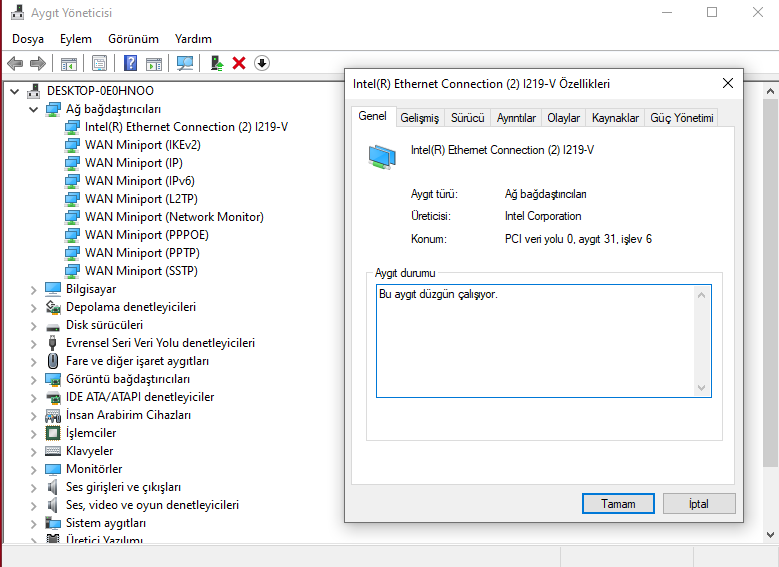The image size is (779, 567).
Task: Click the device tree vertical scrollbar thumb
Action: pos(771,283)
